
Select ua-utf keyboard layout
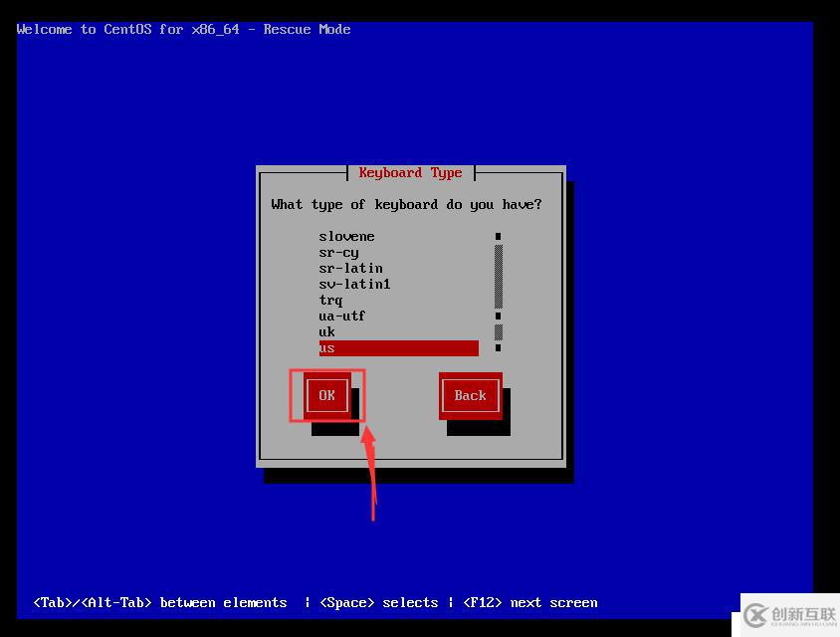341,317
